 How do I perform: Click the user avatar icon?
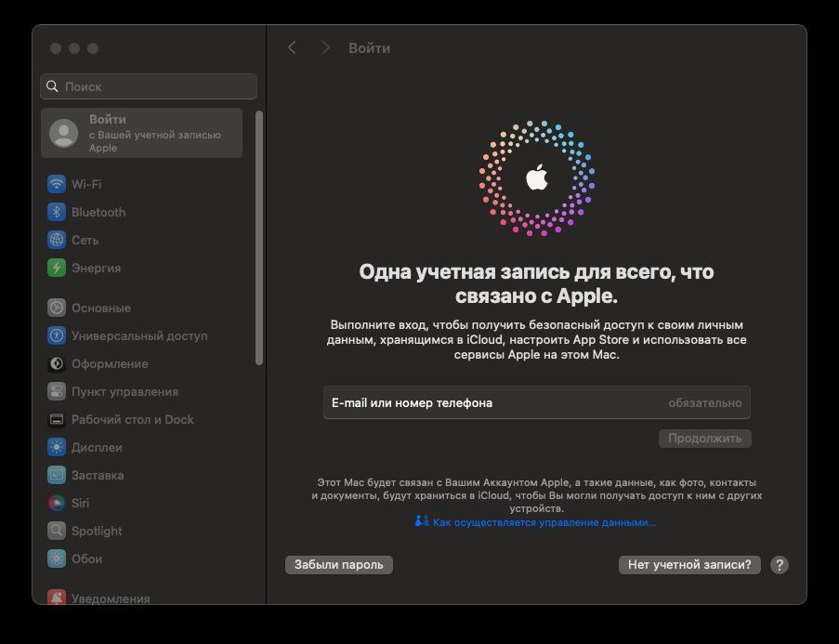pyautogui.click(x=64, y=133)
